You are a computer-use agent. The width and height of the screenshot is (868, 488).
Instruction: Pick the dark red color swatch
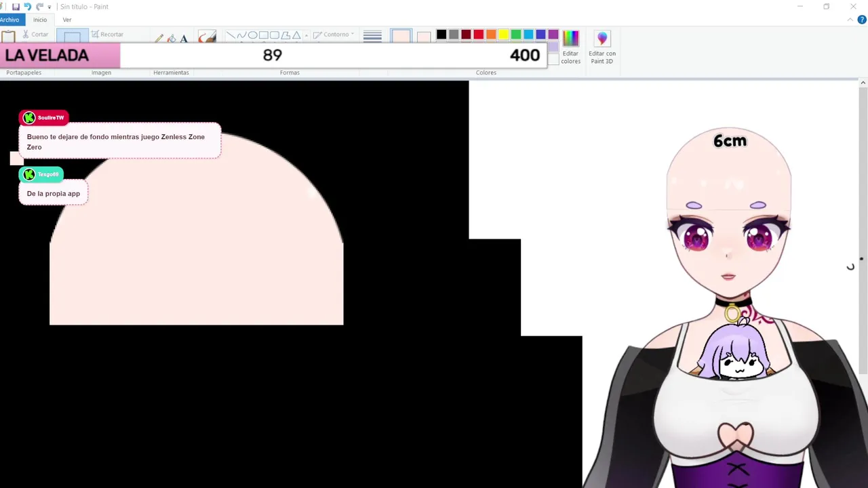pyautogui.click(x=466, y=35)
